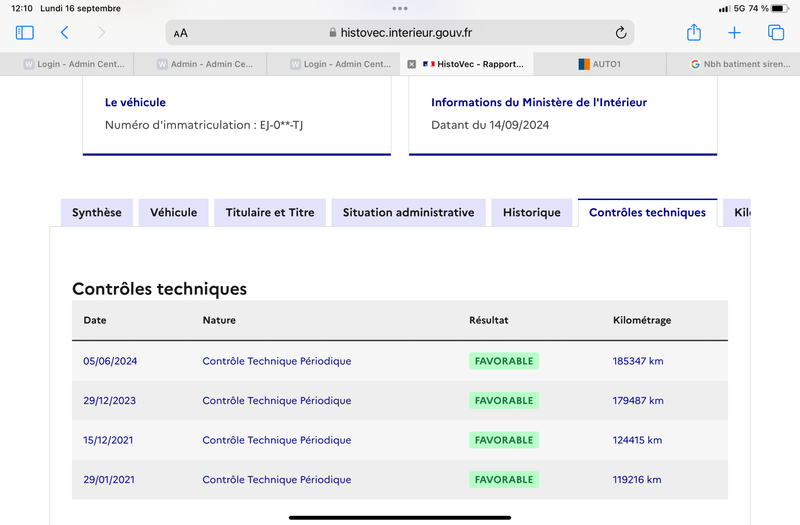Select the Contrôles techniques tab
Image resolution: width=800 pixels, height=525 pixels.
[x=647, y=212]
